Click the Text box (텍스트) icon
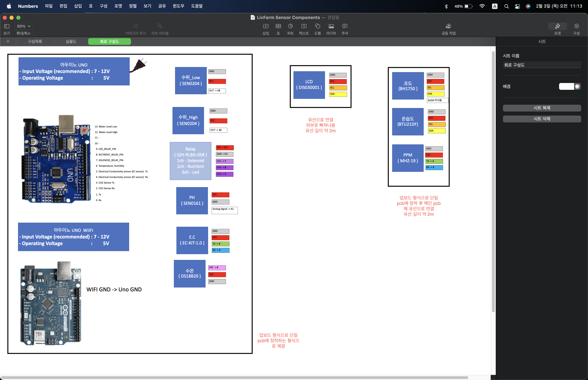The height and width of the screenshot is (380, 588). point(304,26)
